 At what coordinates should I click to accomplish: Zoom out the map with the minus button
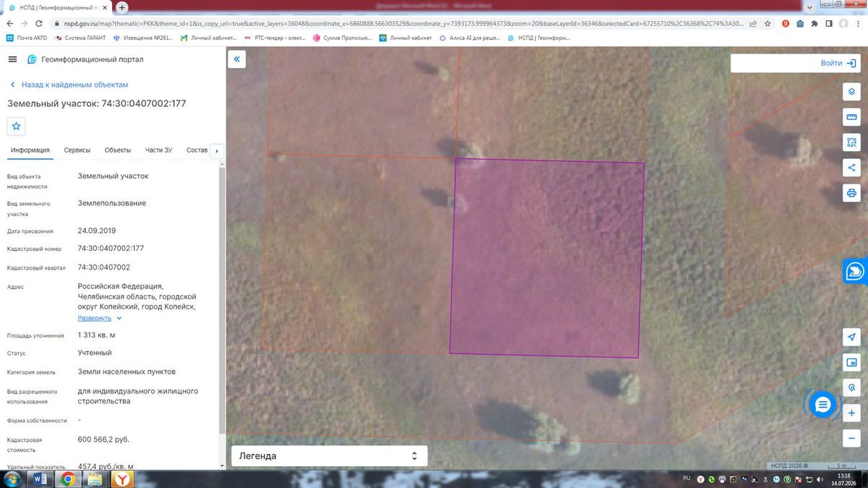tap(851, 438)
